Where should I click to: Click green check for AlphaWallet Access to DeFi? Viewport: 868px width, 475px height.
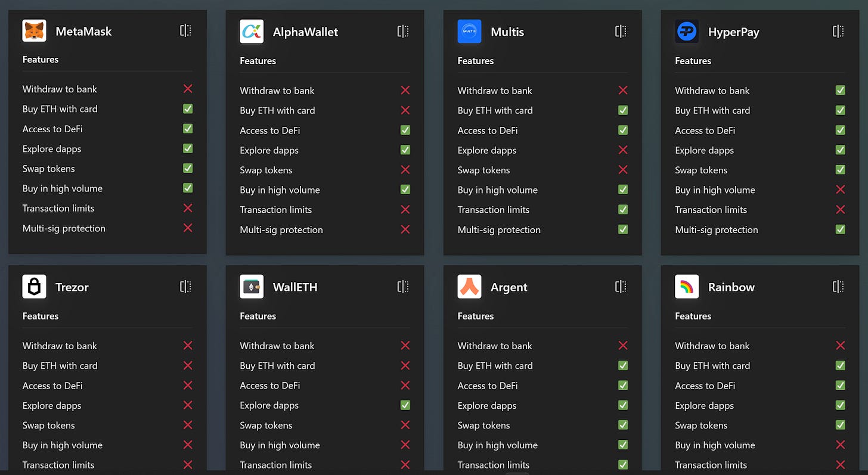[x=405, y=130]
